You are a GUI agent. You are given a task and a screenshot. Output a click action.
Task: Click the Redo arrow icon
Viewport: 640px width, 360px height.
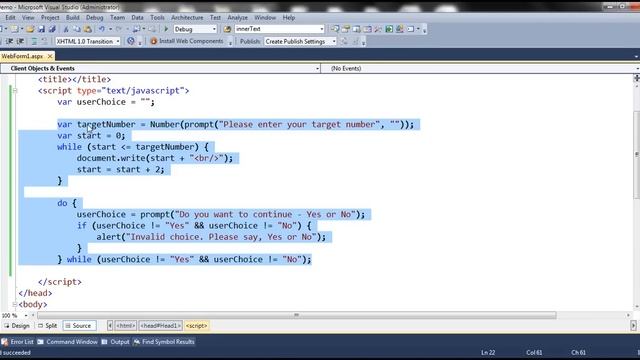119,29
